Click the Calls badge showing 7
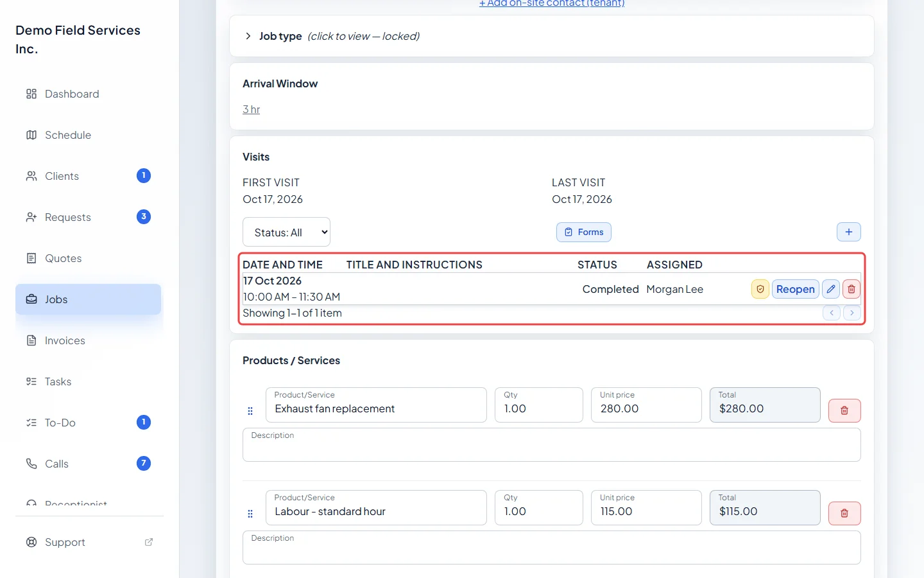 [144, 463]
